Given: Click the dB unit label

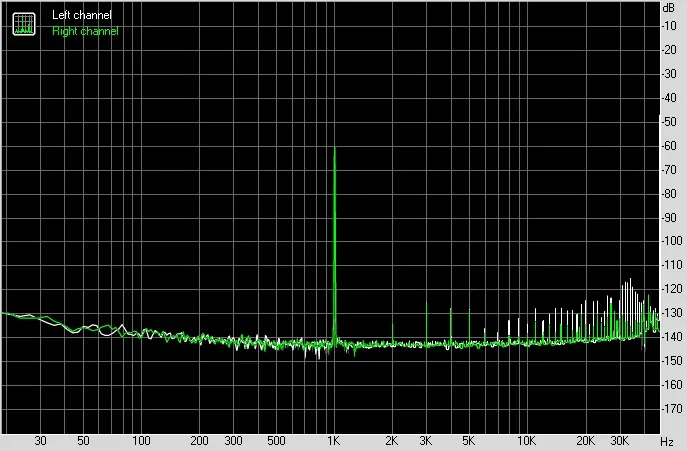Looking at the screenshot, I should pyautogui.click(x=669, y=7).
